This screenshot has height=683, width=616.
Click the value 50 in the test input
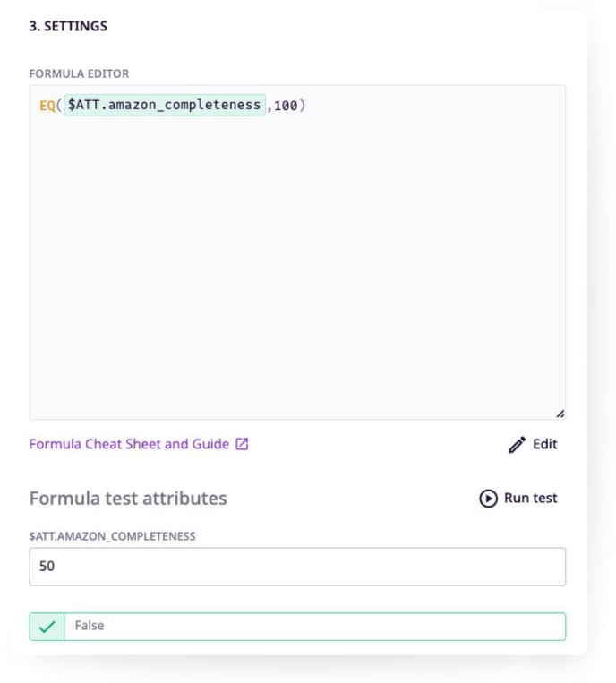(x=47, y=567)
